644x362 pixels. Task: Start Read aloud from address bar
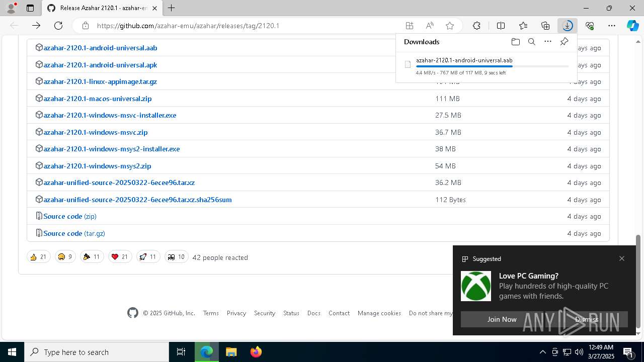click(430, 26)
